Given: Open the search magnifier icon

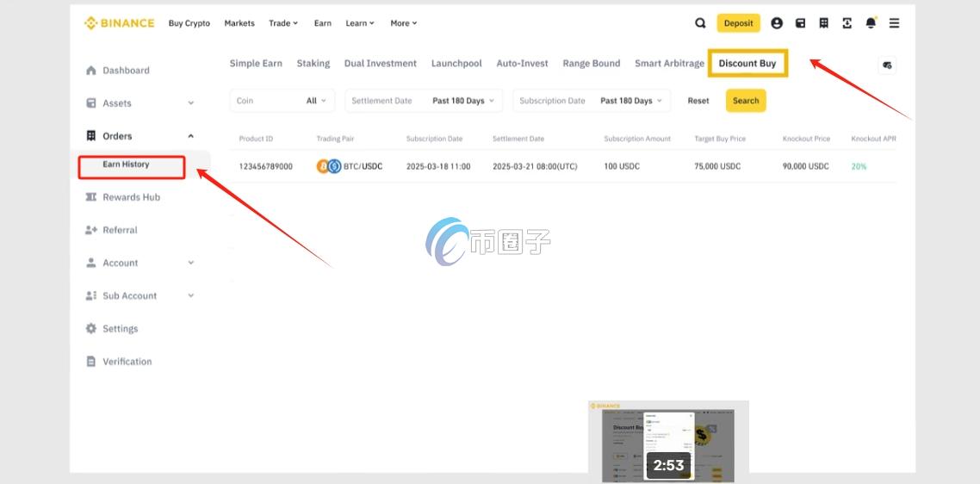Looking at the screenshot, I should tap(700, 23).
